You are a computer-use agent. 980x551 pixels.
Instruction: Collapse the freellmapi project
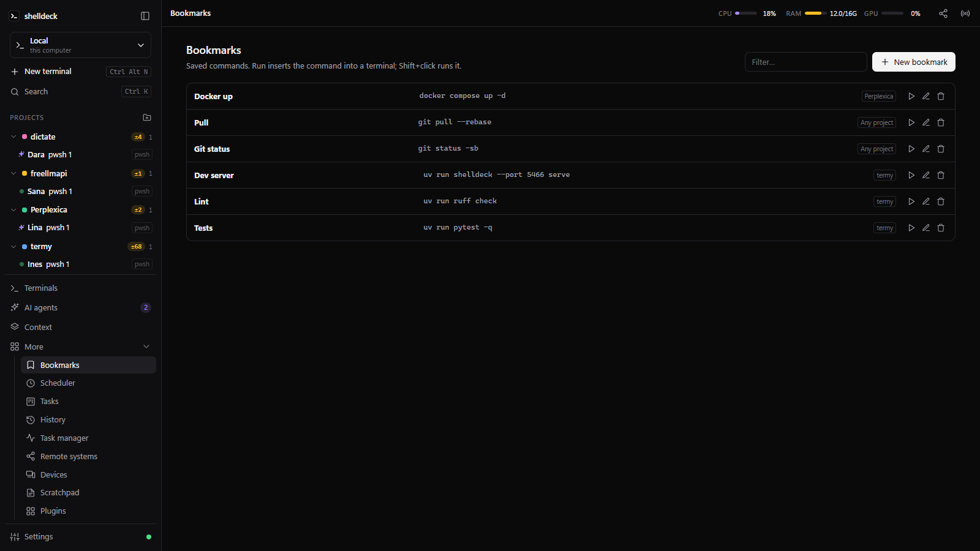click(x=13, y=173)
